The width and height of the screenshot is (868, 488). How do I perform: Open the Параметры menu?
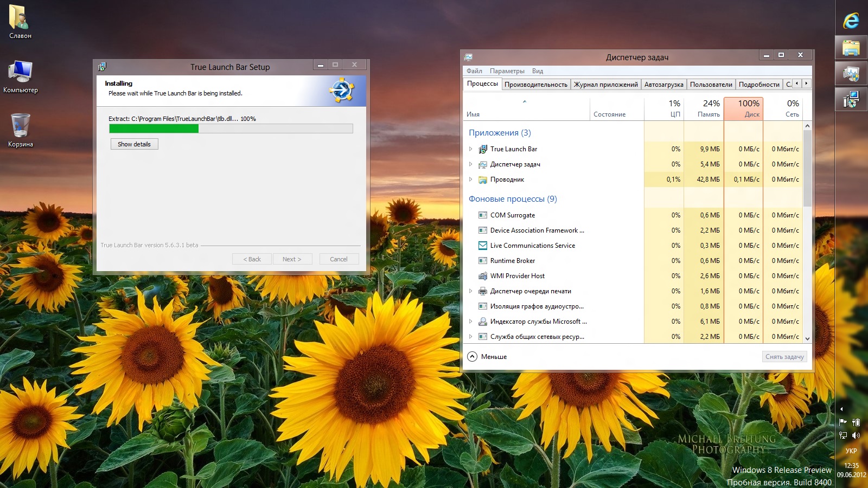pyautogui.click(x=507, y=71)
